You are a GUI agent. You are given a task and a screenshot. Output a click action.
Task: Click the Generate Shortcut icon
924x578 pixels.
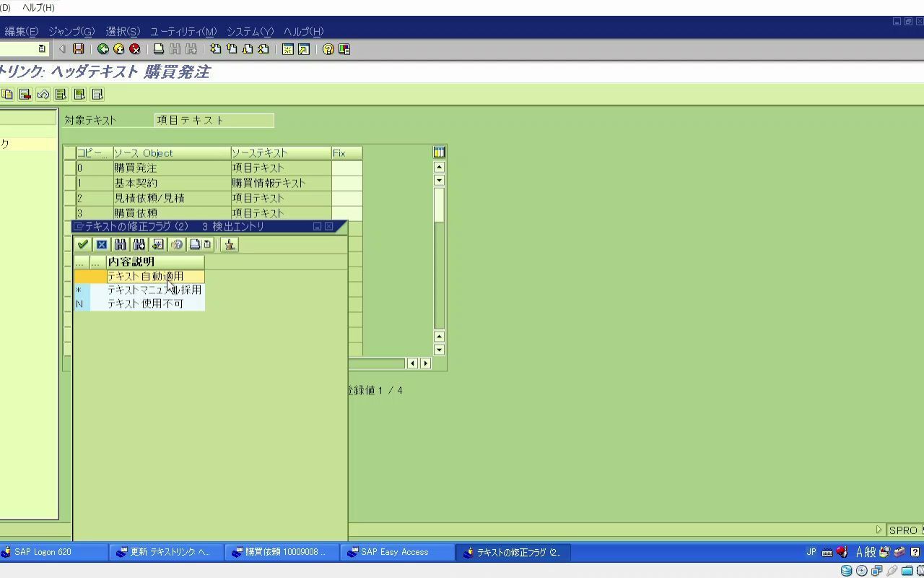pos(304,49)
